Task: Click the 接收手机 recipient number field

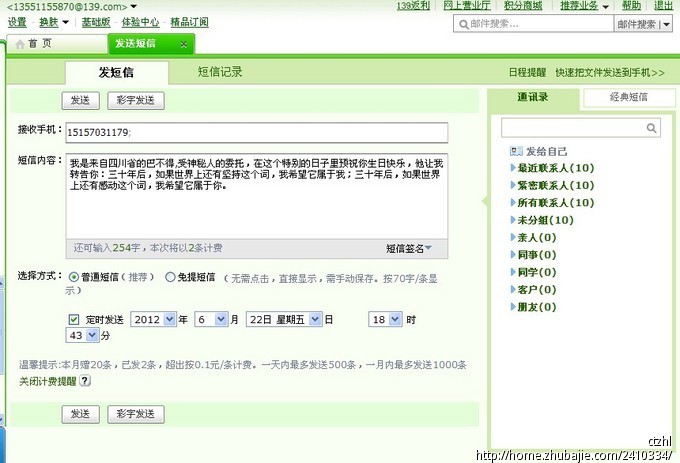Action: coord(257,133)
